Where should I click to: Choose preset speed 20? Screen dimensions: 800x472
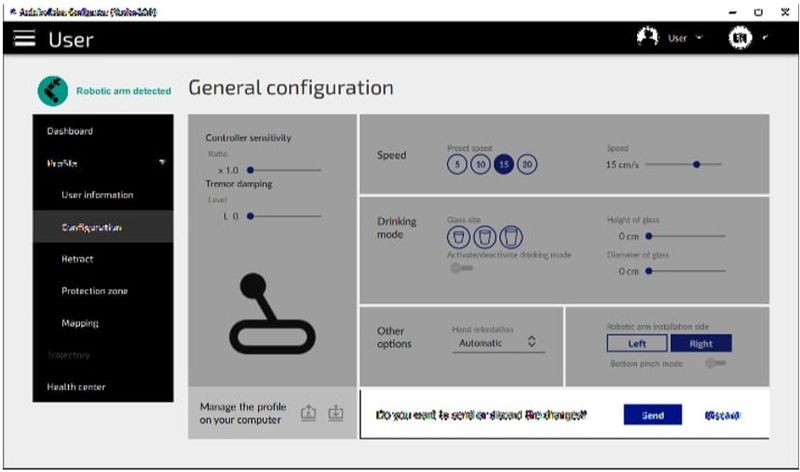click(527, 165)
